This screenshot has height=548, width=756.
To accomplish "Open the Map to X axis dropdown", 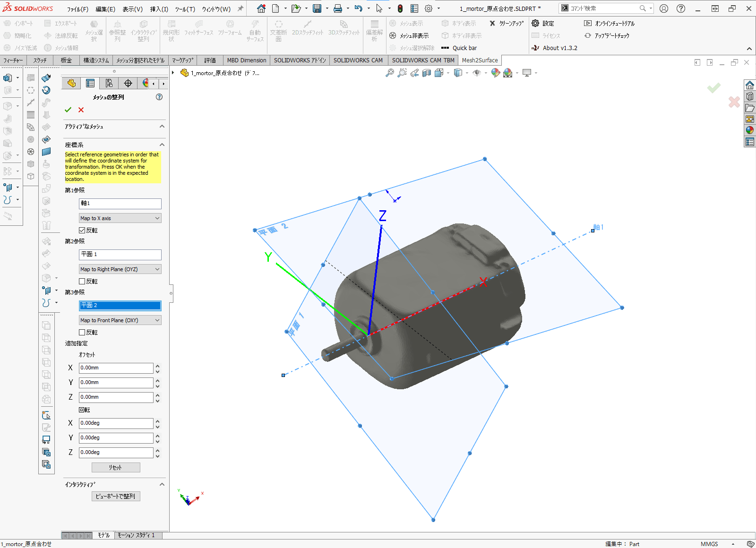I will tap(120, 218).
